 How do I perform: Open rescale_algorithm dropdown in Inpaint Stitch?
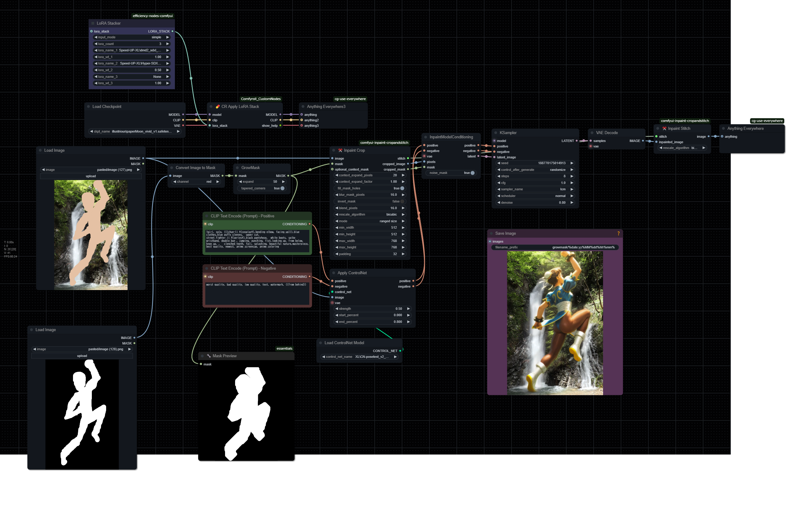pos(682,148)
